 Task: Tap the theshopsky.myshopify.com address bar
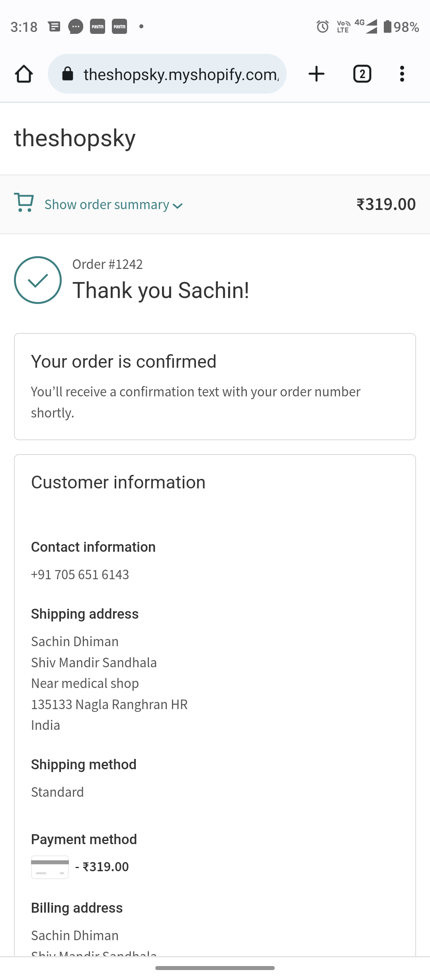coord(181,74)
